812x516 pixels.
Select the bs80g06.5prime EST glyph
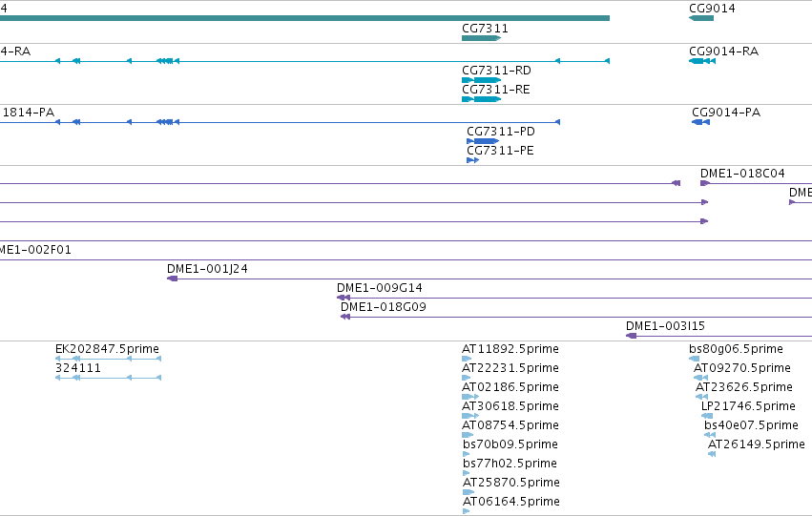694,359
